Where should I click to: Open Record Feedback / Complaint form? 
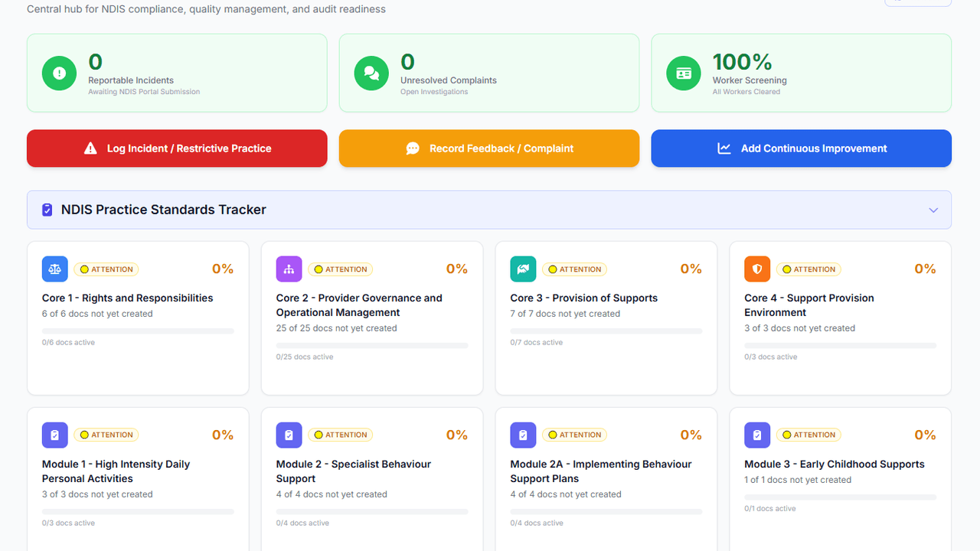point(489,148)
